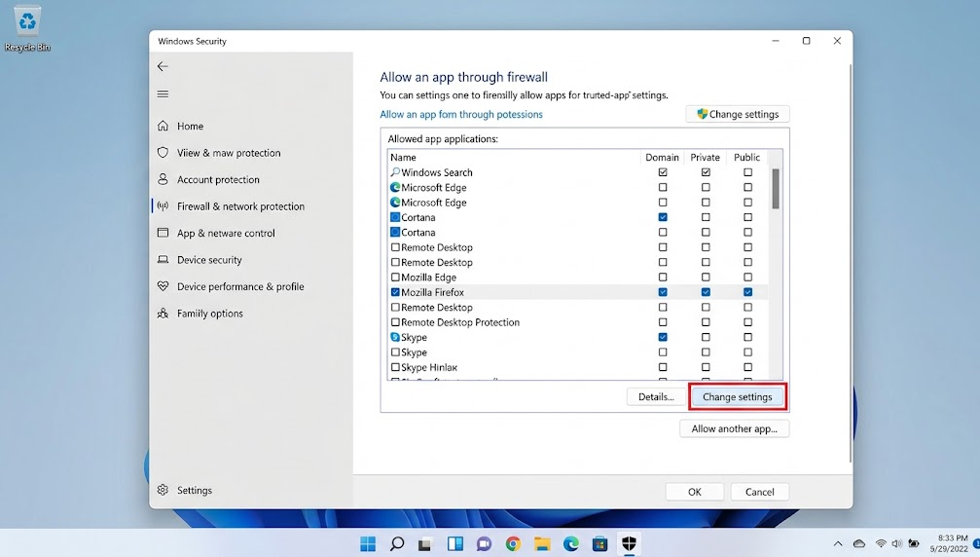Open Task View from taskbar
The height and width of the screenshot is (557, 980).
(x=425, y=544)
